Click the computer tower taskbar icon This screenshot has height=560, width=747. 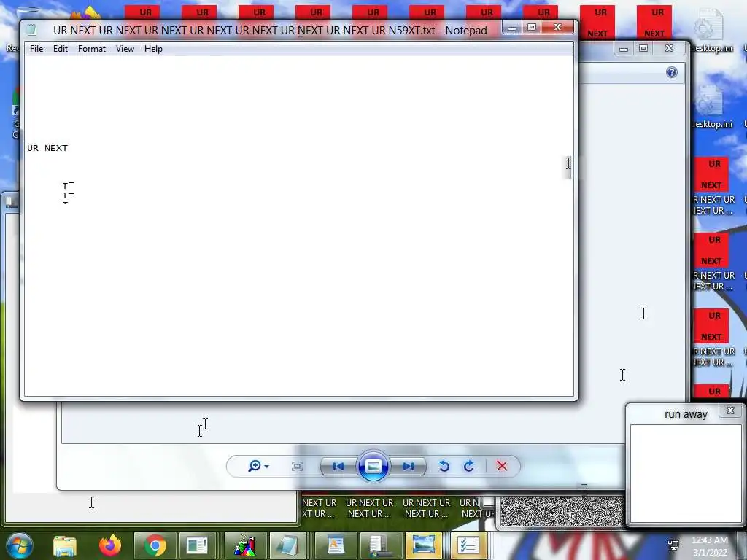coord(380,545)
